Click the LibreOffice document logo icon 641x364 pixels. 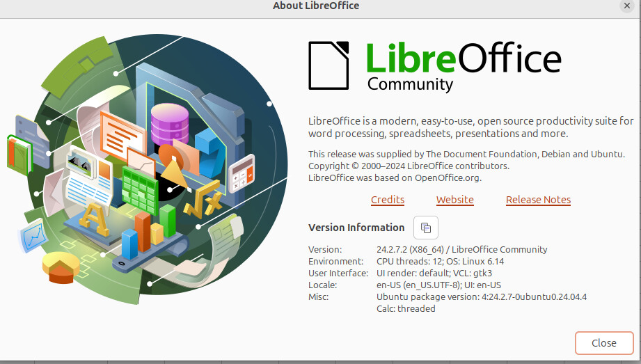329,65
